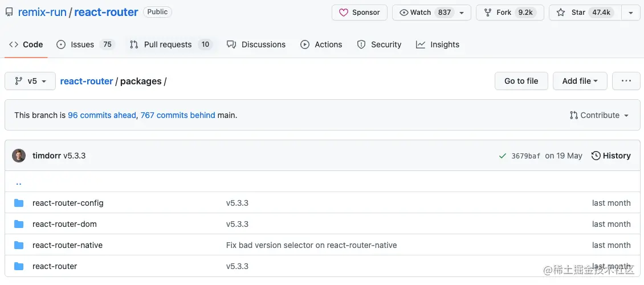Click the repository book icon beside remix-run
The image size is (644, 285).
9,13
